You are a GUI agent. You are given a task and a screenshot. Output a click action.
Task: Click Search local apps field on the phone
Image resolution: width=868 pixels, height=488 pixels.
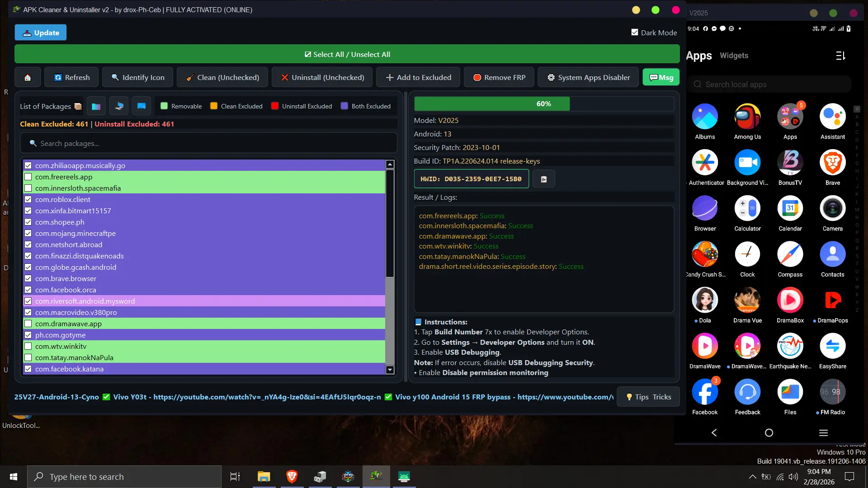point(769,84)
